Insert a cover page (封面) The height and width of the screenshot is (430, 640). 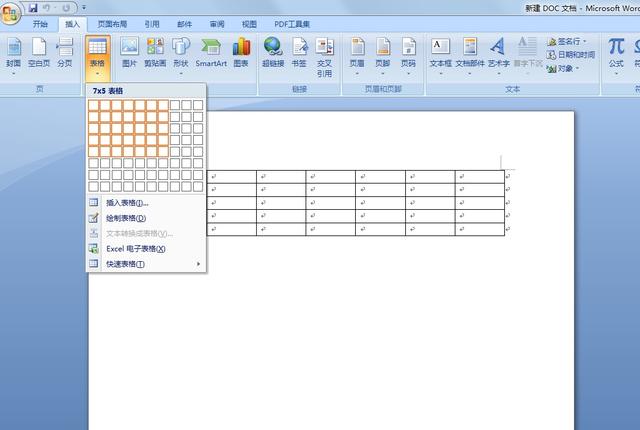(13, 52)
